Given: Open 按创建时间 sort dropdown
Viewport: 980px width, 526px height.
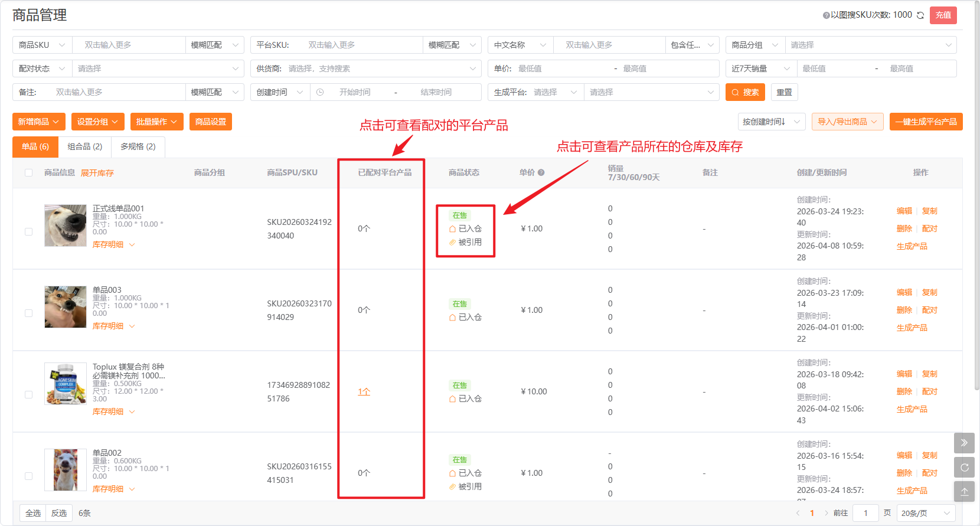Looking at the screenshot, I should pyautogui.click(x=772, y=122).
